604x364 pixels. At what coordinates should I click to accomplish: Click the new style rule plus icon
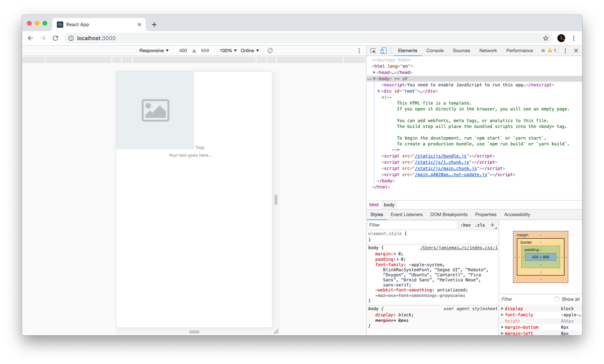[492, 225]
